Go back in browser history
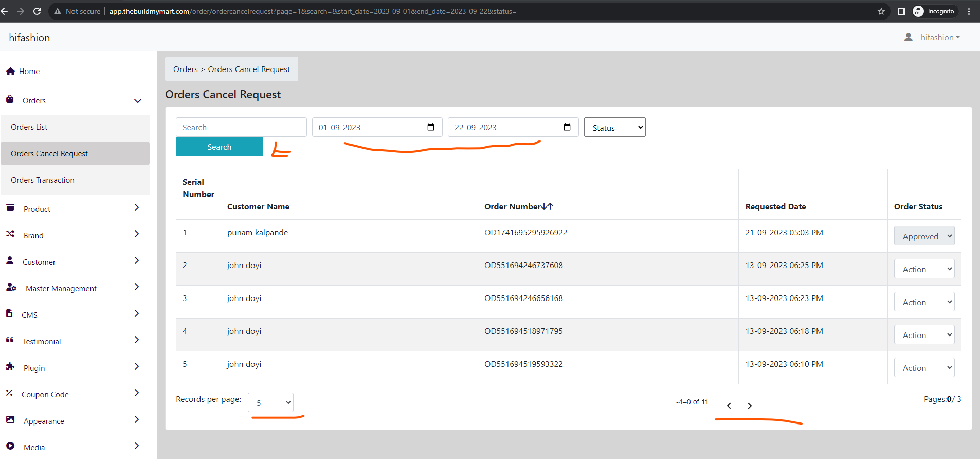This screenshot has width=980, height=459. point(5,11)
